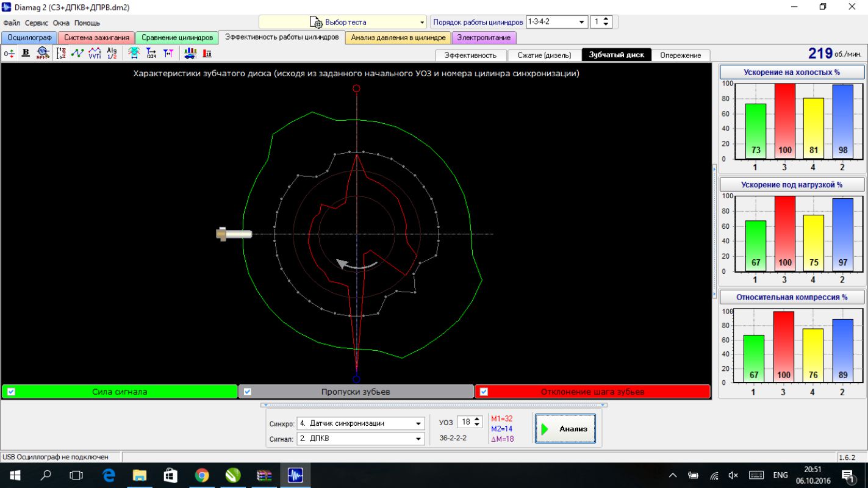Switch to Анализ давления в цилиндре tab
Image resolution: width=868 pixels, height=488 pixels.
[x=398, y=38]
